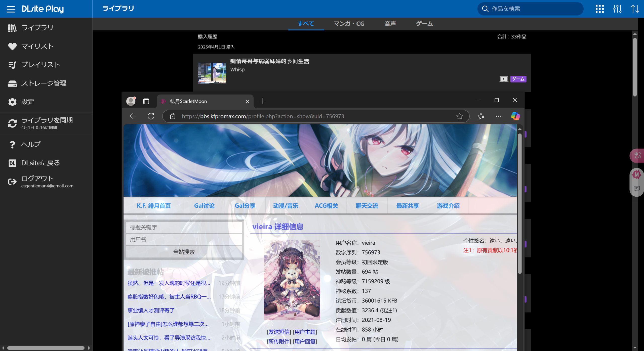Image resolution: width=644 pixels, height=351 pixels.
Task: Click the game cover thumbnail of 痴情哥哥
Action: [212, 73]
